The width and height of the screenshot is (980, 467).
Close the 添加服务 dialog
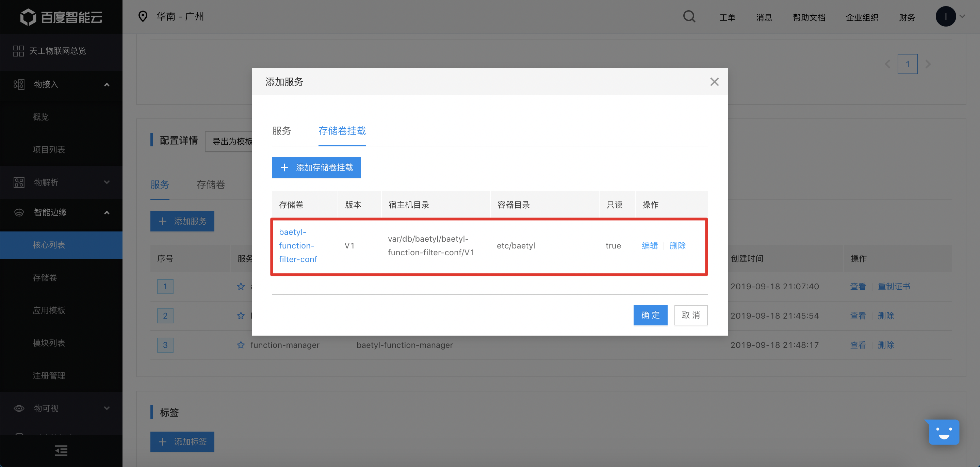pyautogui.click(x=715, y=82)
